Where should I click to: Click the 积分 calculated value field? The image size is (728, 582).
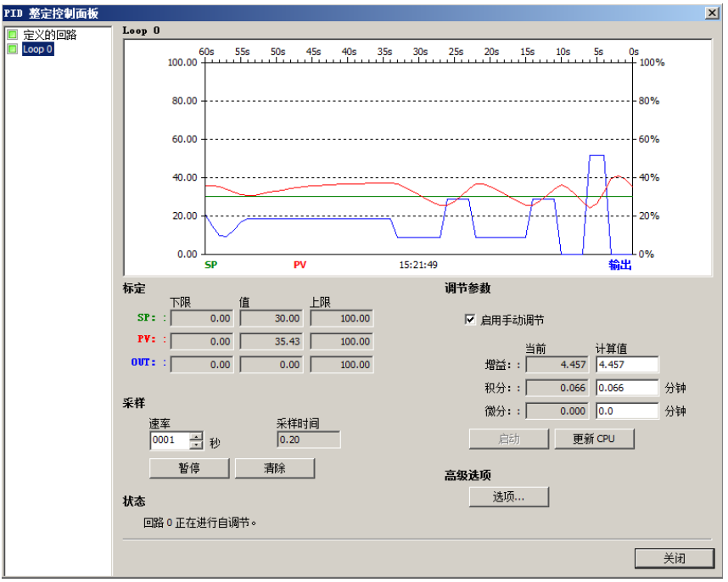(x=627, y=388)
